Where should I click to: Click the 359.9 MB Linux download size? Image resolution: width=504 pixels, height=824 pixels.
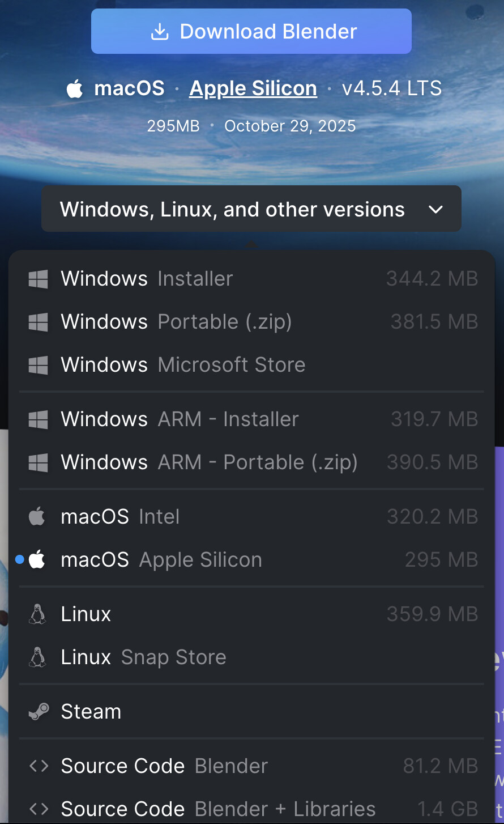tap(432, 614)
